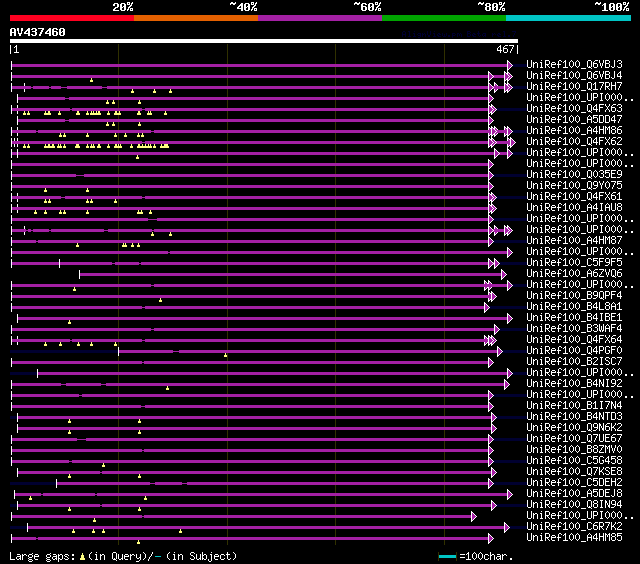Click the alignment bar for UniRef100_C5DEH2

point(273,484)
